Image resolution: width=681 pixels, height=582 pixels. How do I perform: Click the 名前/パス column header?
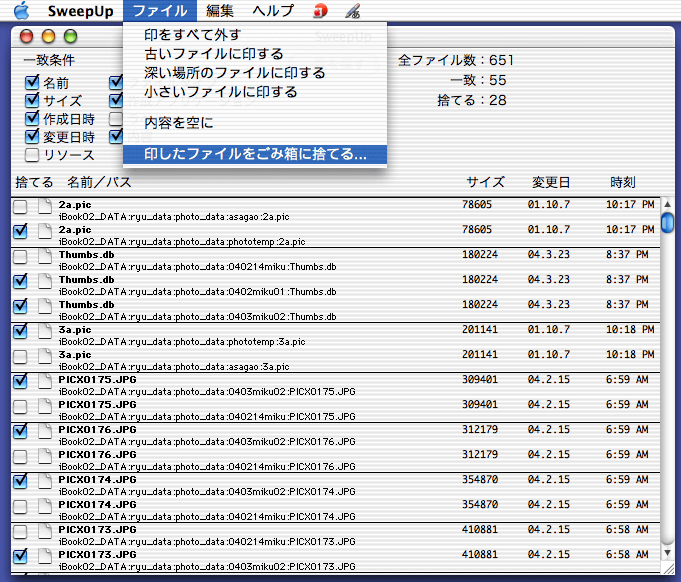[99, 182]
